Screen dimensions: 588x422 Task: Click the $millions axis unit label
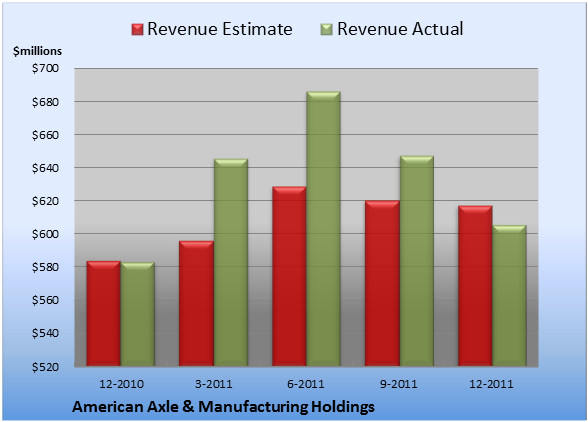(37, 51)
